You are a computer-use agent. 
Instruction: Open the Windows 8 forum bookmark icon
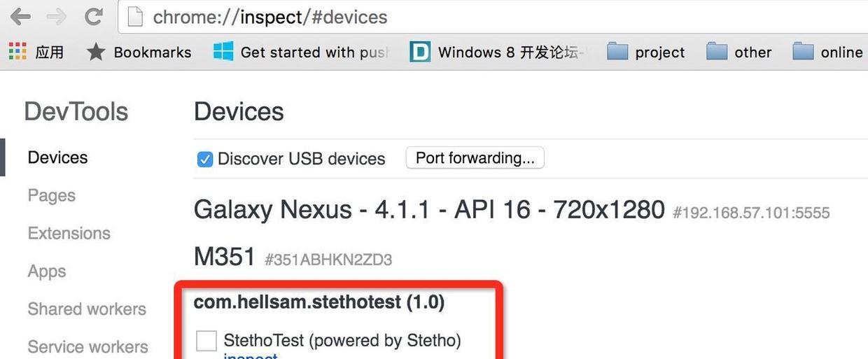point(420,52)
